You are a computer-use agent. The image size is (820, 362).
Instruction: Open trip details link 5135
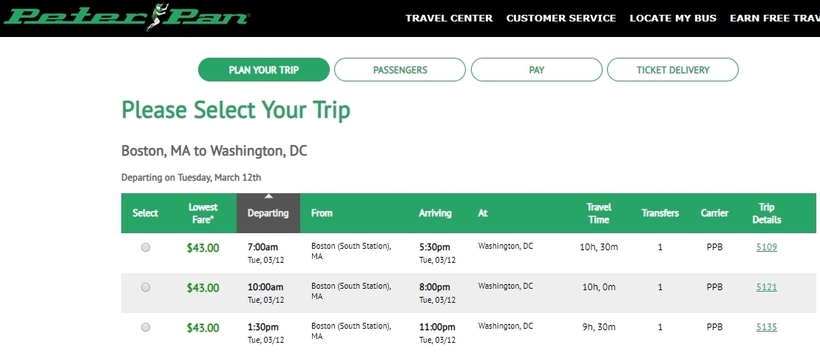tap(767, 327)
